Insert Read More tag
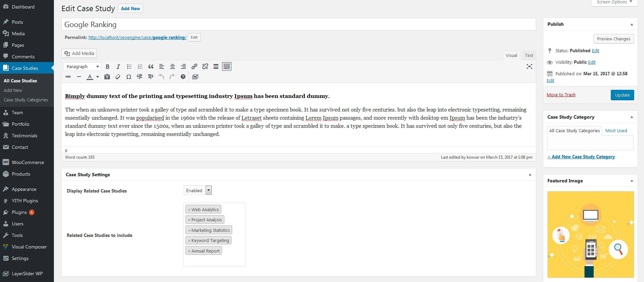This screenshot has height=282, width=644. 216,67
